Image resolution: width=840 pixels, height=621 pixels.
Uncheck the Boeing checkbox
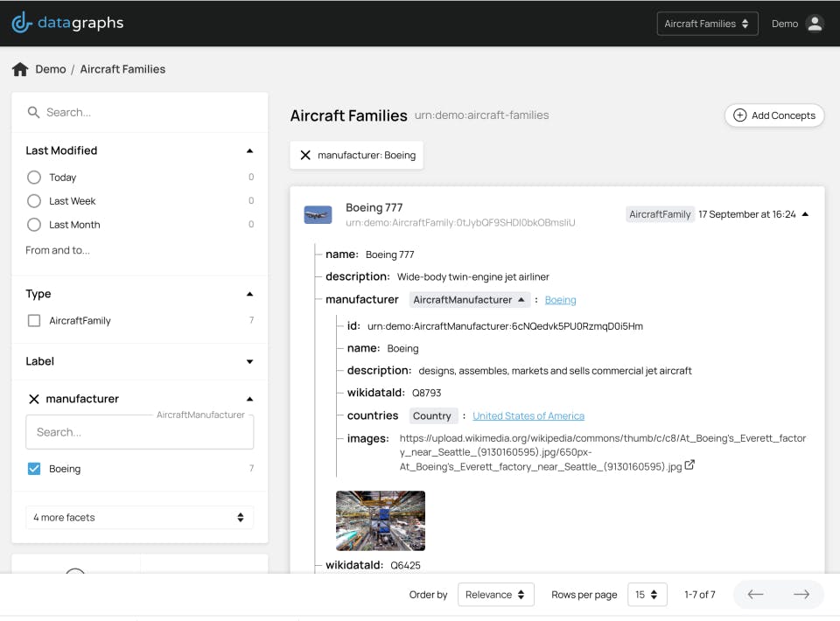pyautogui.click(x=34, y=469)
